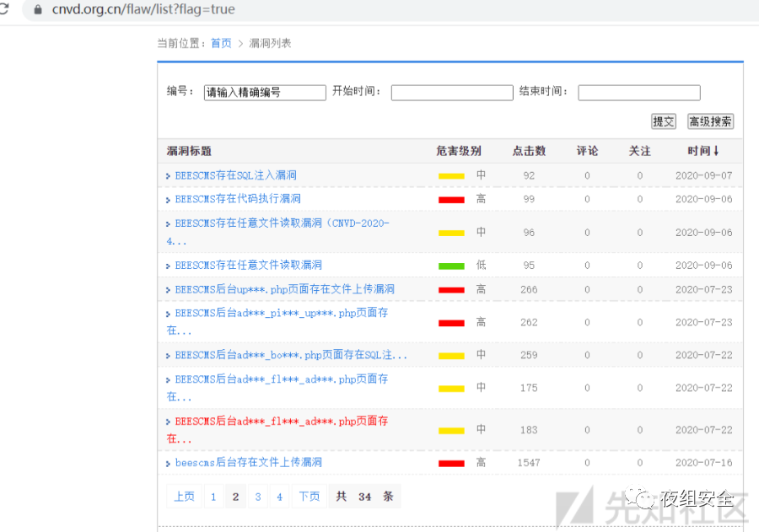Click green severity bar in 低 row
759x532 pixels.
451,266
